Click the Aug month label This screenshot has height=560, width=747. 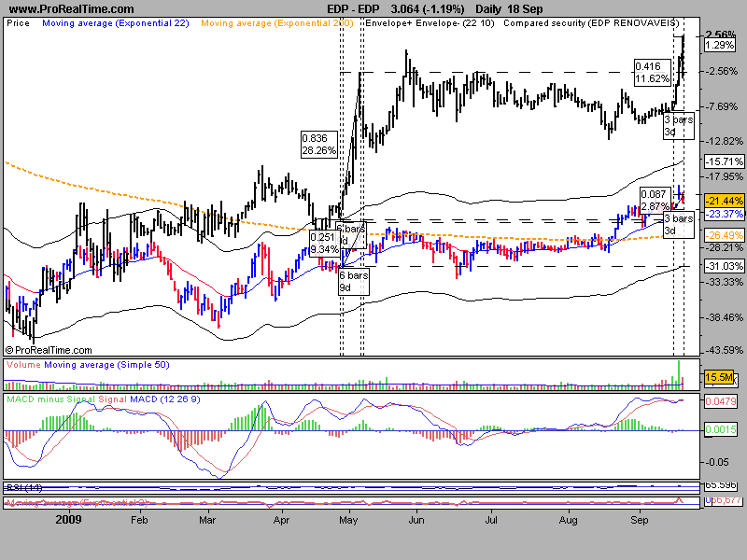click(568, 520)
